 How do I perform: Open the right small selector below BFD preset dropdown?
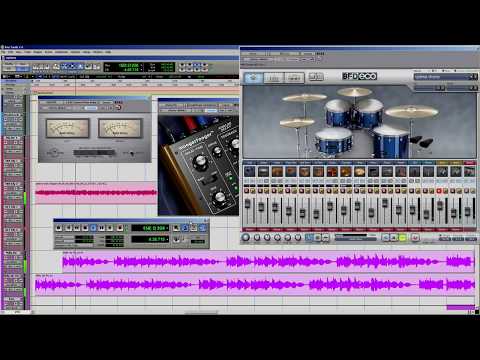[462, 88]
